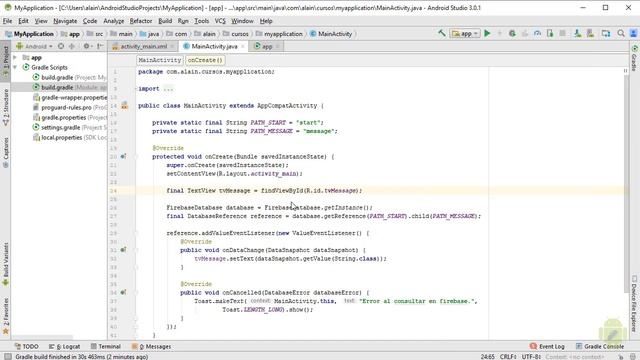Click Scroll from Source crosshair icon
Image resolution: width=640 pixels, height=360 pixels.
coord(72,46)
